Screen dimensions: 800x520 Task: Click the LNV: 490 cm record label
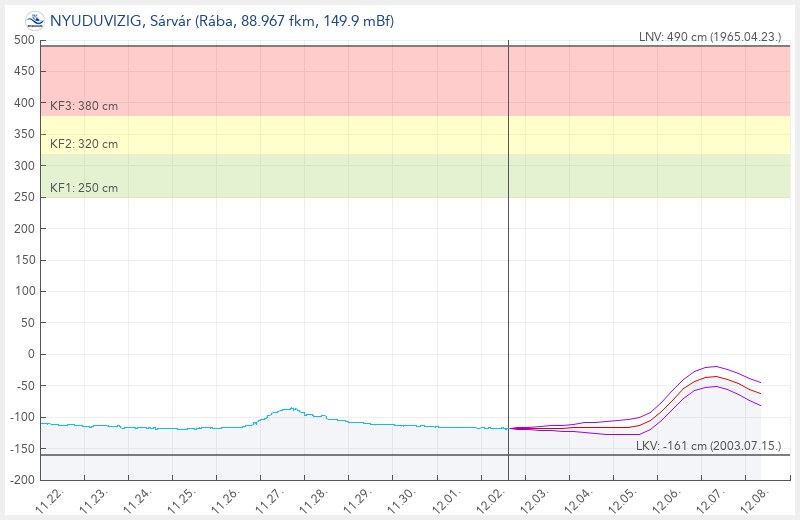710,36
